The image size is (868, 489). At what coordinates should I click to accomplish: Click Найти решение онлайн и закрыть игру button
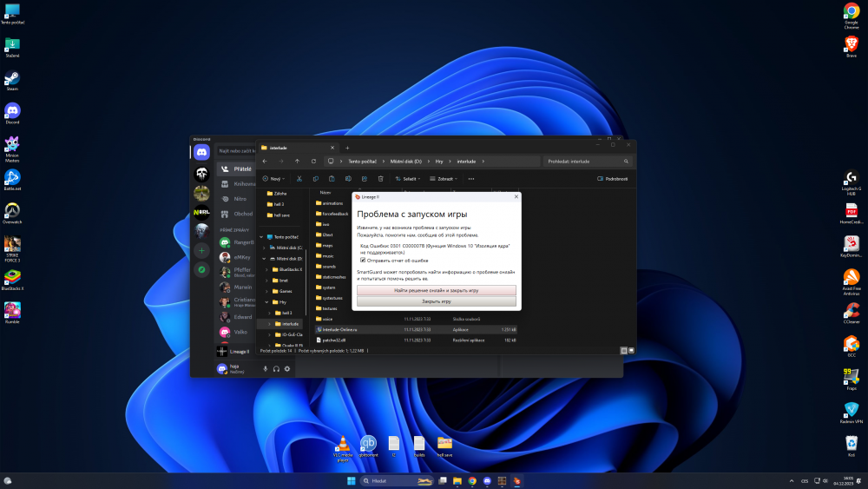click(437, 290)
